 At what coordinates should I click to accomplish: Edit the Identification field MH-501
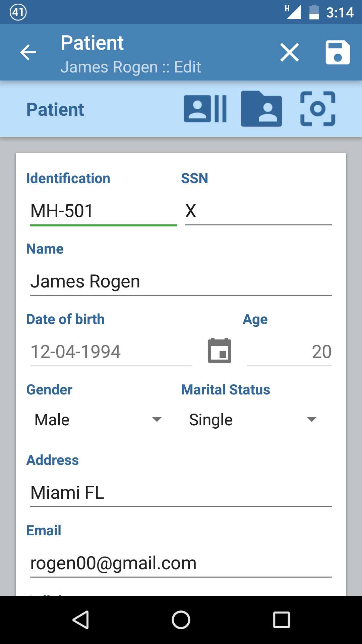point(103,211)
